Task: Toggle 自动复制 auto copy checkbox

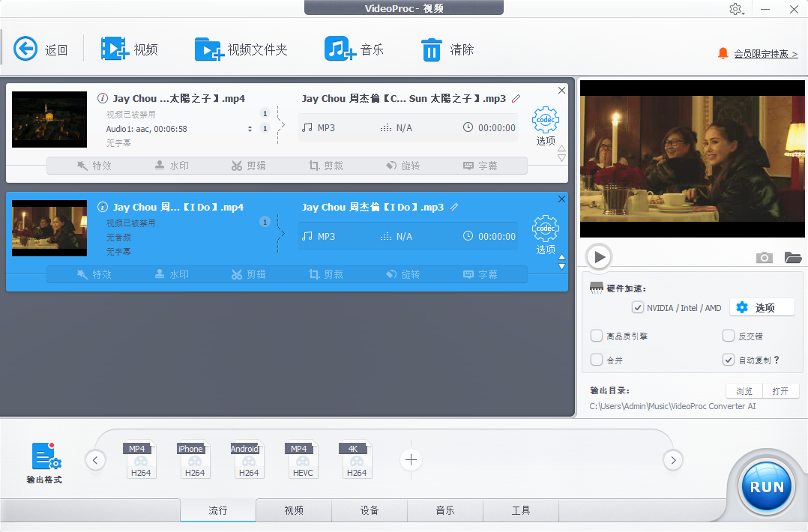Action: point(728,360)
